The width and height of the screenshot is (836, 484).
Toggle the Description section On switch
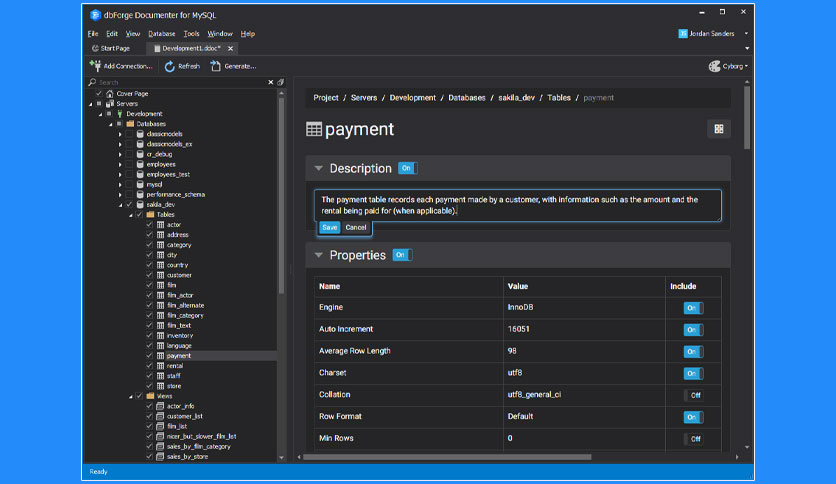(x=408, y=168)
